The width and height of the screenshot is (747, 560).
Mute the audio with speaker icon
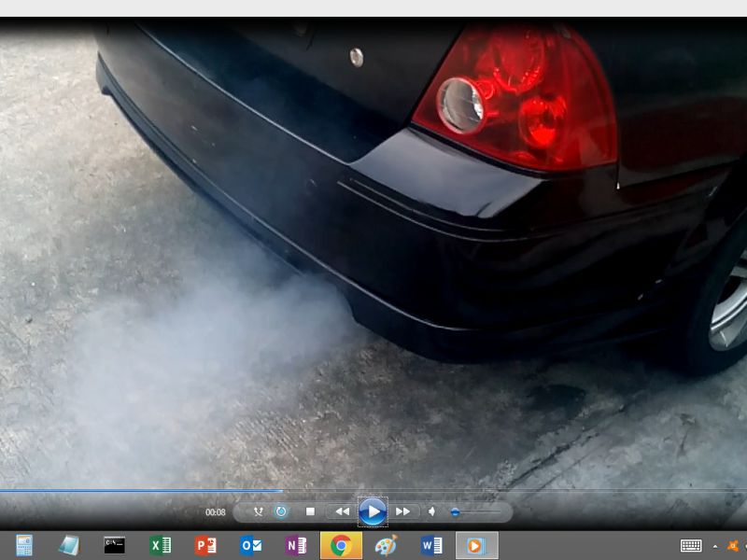point(431,511)
